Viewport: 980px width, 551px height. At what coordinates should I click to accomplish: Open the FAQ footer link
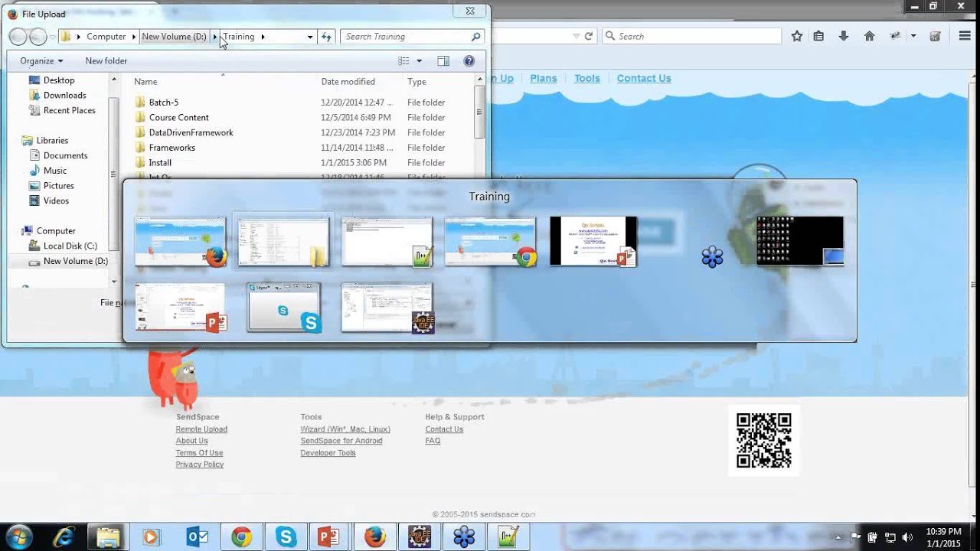[433, 441]
